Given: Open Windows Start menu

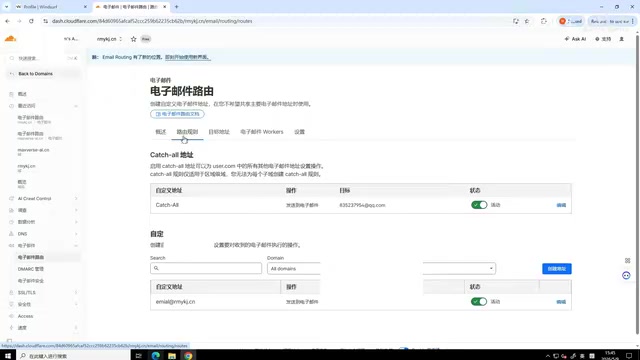Looking at the screenshot, I should [x=8, y=356].
